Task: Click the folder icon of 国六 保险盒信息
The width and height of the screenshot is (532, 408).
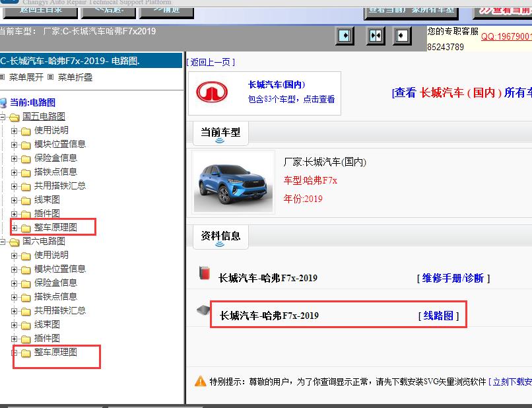Action: tap(26, 283)
